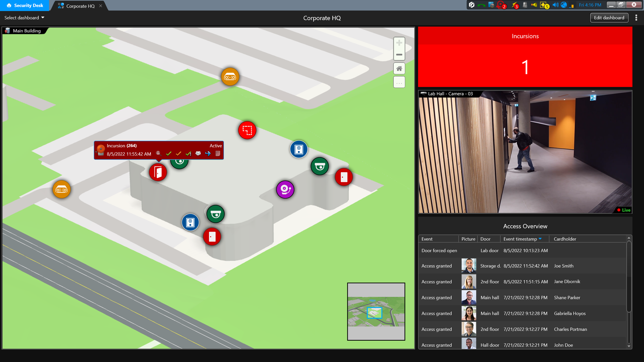Image resolution: width=644 pixels, height=362 pixels.
Task: Open the alarm bell tray icon showing 2
Action: point(502,5)
